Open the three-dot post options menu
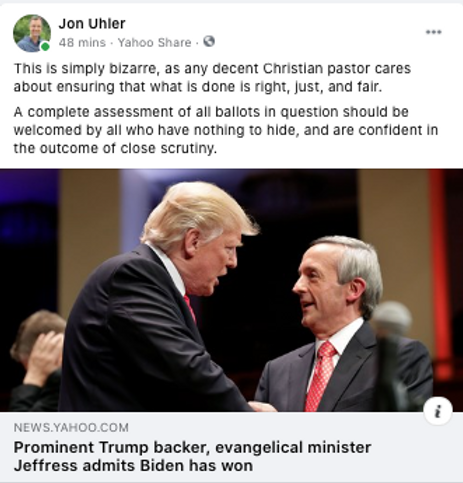 click(x=433, y=32)
